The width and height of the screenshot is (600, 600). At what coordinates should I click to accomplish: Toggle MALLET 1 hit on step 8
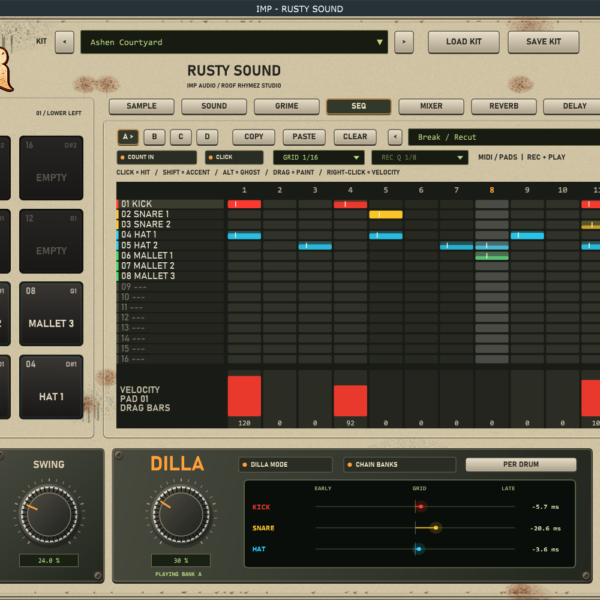[492, 256]
